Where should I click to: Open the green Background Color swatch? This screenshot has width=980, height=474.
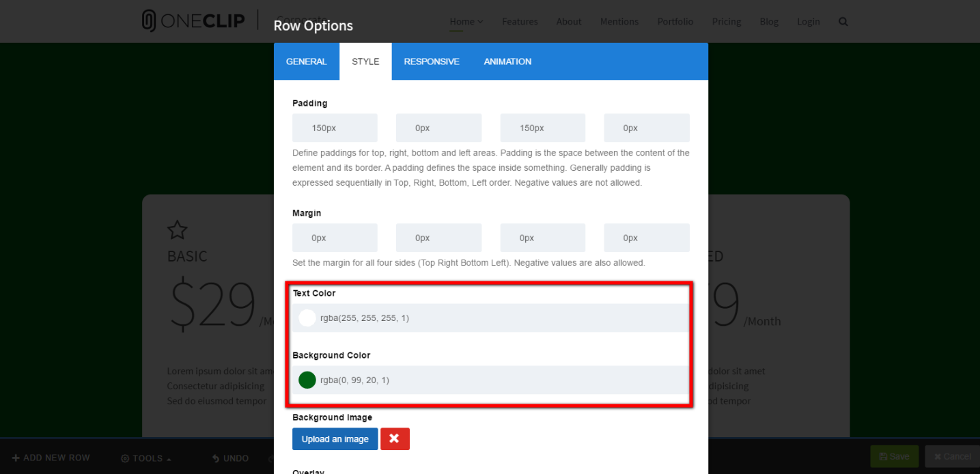tap(307, 380)
